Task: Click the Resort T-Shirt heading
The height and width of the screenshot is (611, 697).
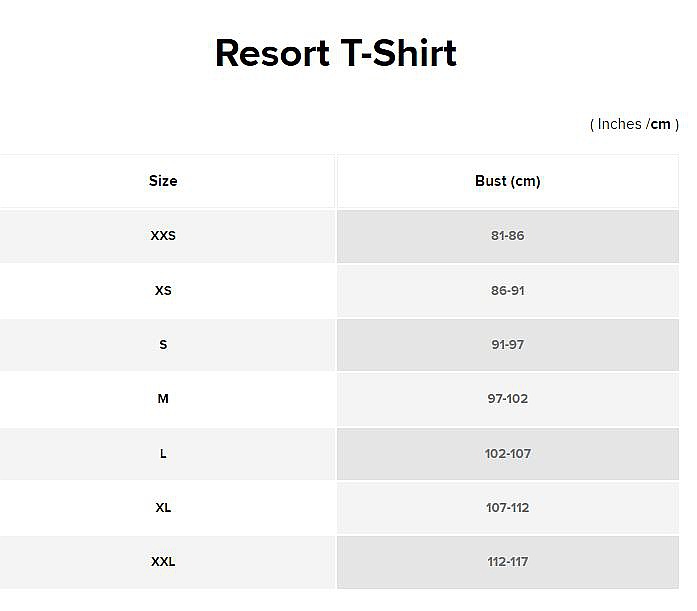Action: pos(336,53)
